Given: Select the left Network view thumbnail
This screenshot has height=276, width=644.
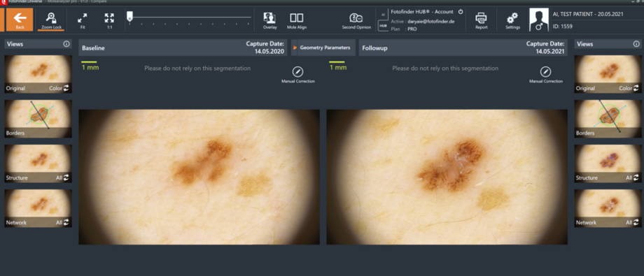Looking at the screenshot, I should pos(38,208).
